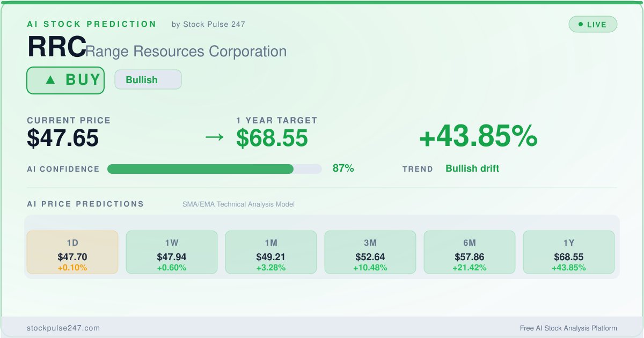Select the 1Y prediction card
Screen dimensions: 644x338
point(569,252)
